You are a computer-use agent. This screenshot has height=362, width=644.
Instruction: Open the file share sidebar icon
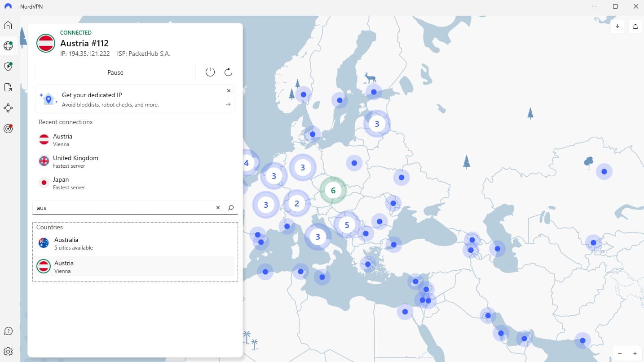pyautogui.click(x=8, y=87)
